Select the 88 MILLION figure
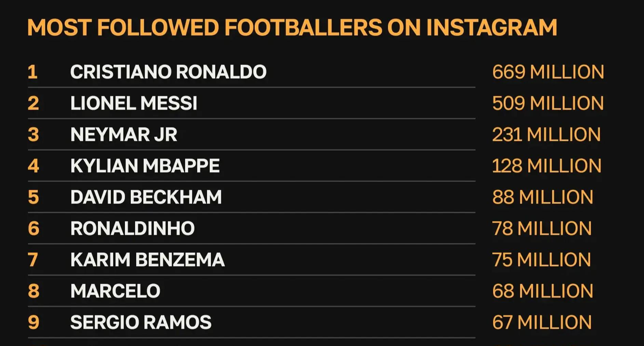The image size is (644, 346). tap(542, 197)
